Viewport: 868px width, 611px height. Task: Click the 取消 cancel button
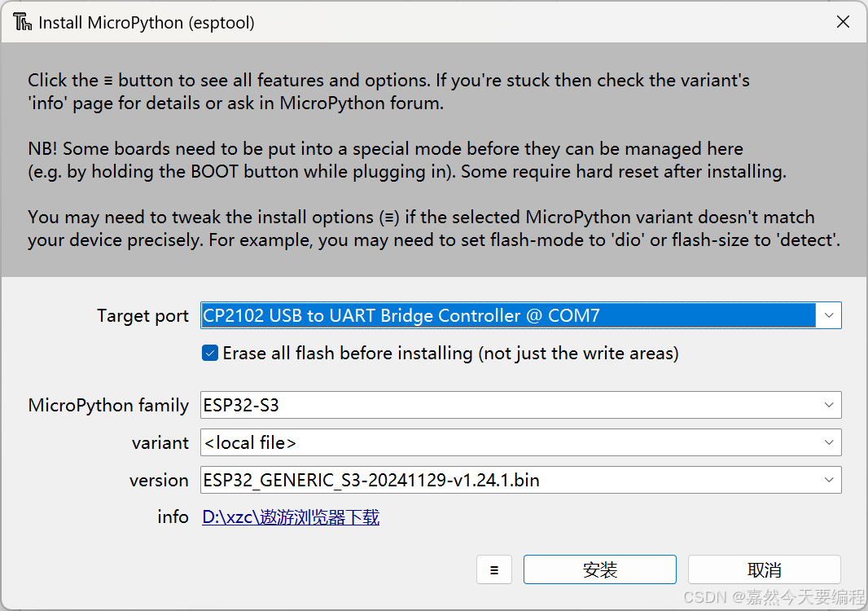point(764,569)
